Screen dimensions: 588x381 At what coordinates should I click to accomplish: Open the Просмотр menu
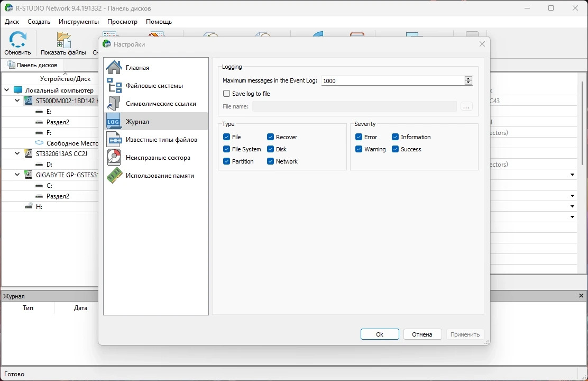pyautogui.click(x=122, y=22)
